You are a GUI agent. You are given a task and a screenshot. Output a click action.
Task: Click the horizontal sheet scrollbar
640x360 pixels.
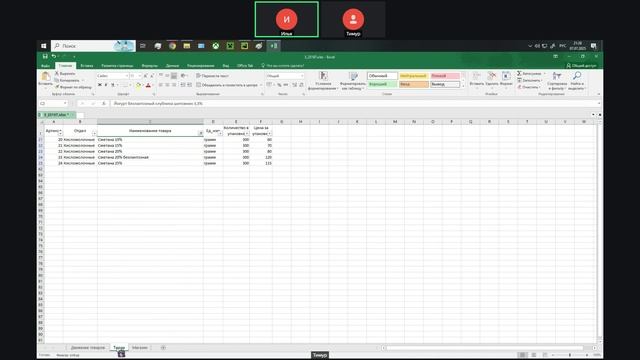(484, 348)
